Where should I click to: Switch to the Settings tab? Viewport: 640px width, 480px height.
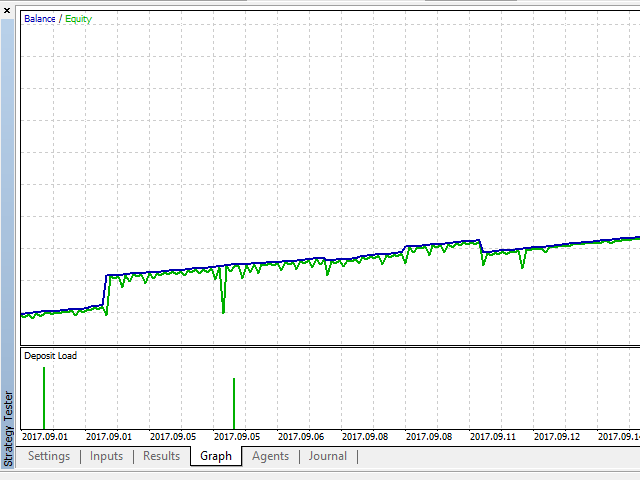pyautogui.click(x=49, y=456)
